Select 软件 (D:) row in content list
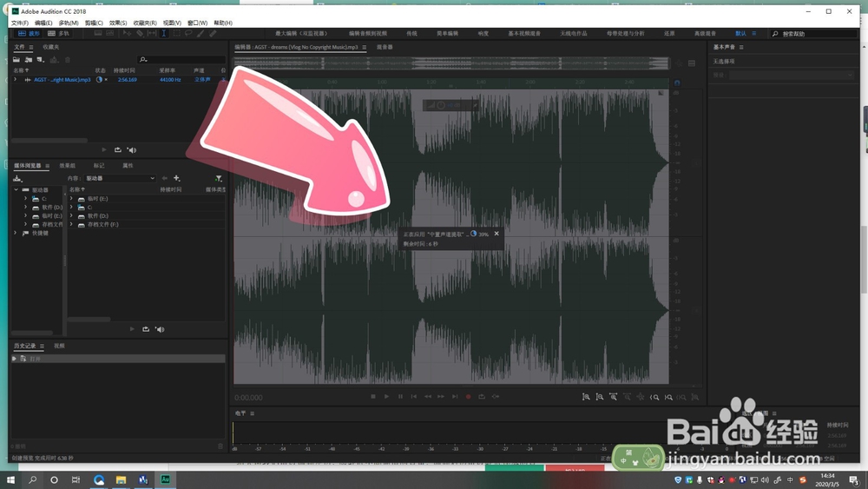868x489 pixels. click(146, 216)
